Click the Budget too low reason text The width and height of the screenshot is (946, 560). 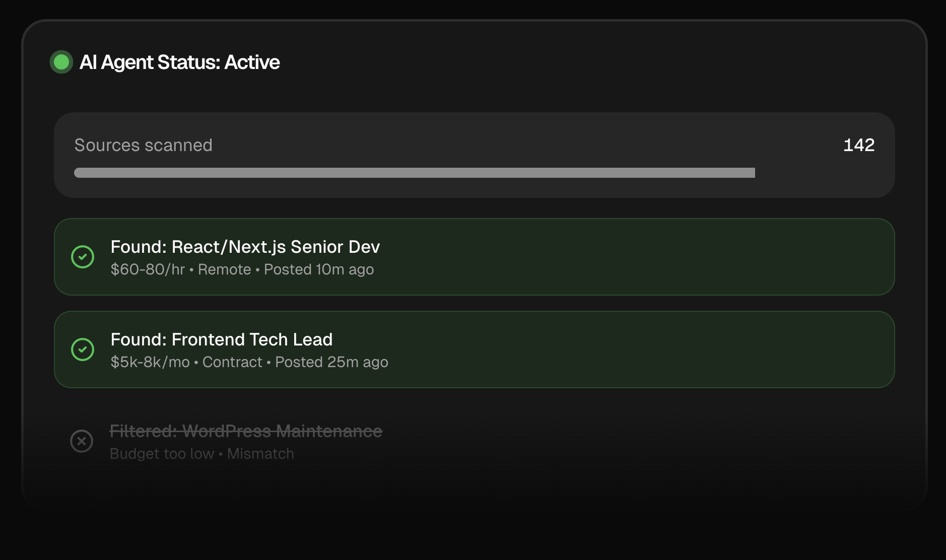click(x=162, y=454)
